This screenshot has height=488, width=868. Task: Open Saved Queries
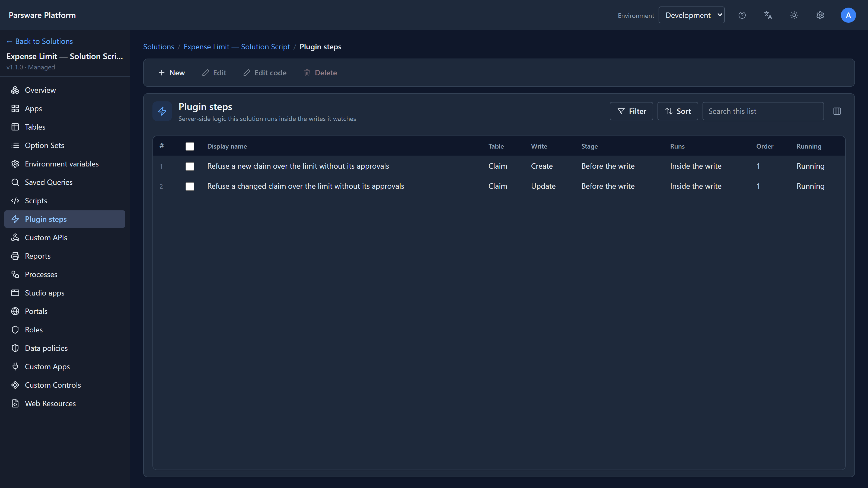65,182
